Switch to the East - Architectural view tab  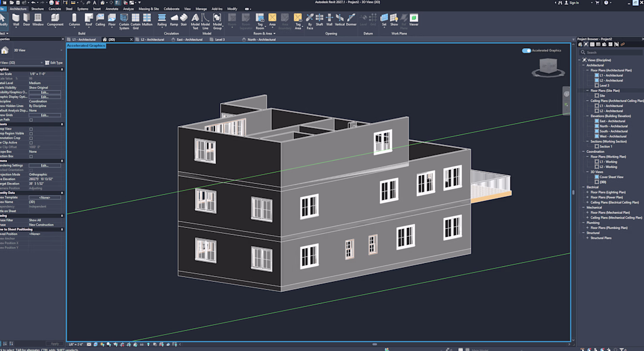tap(189, 39)
